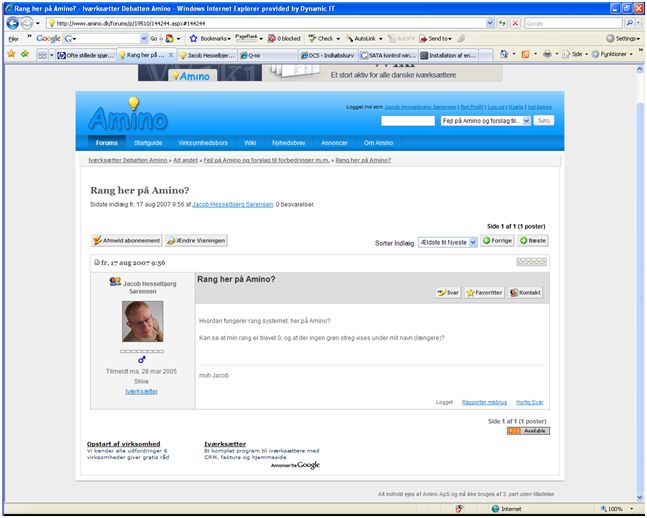Open Om Amino in site navigation
The width and height of the screenshot is (647, 518).
click(378, 143)
